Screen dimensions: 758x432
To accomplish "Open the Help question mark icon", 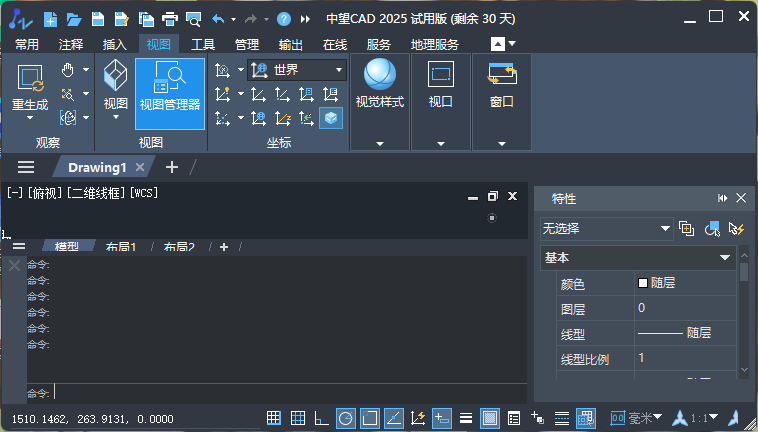I will (284, 19).
